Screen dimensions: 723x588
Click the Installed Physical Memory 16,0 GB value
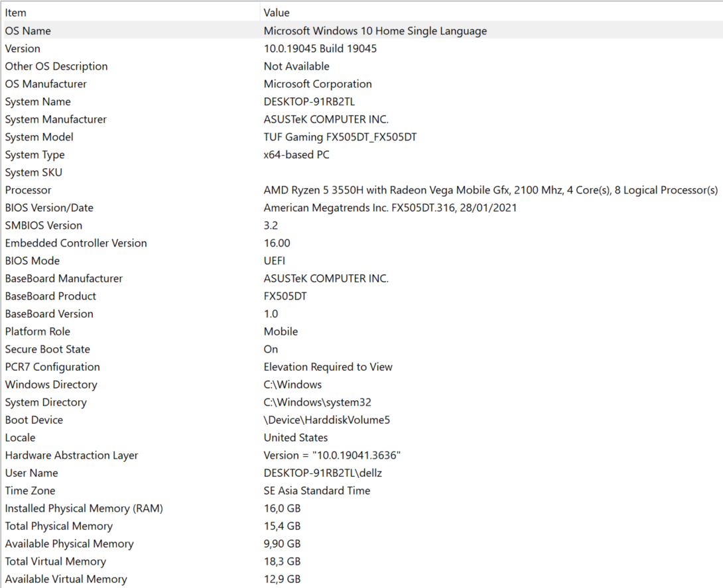click(x=281, y=508)
